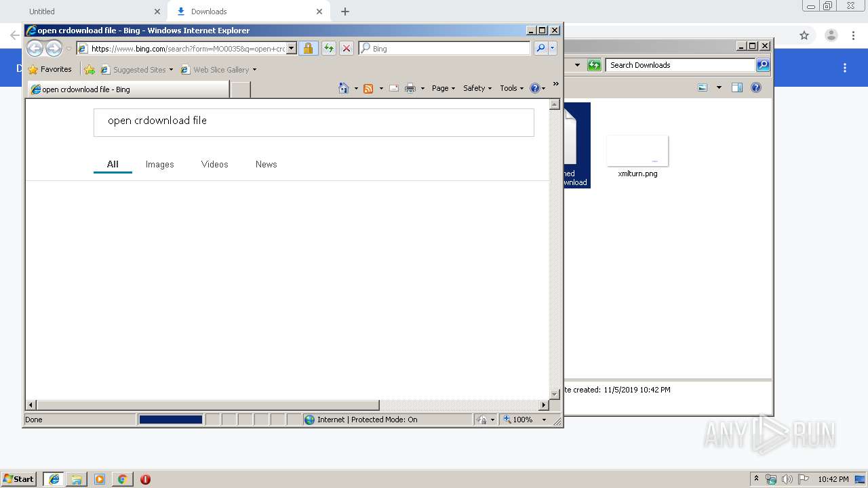The height and width of the screenshot is (488, 868).
Task: Expand the print options dropdown
Action: (422, 88)
